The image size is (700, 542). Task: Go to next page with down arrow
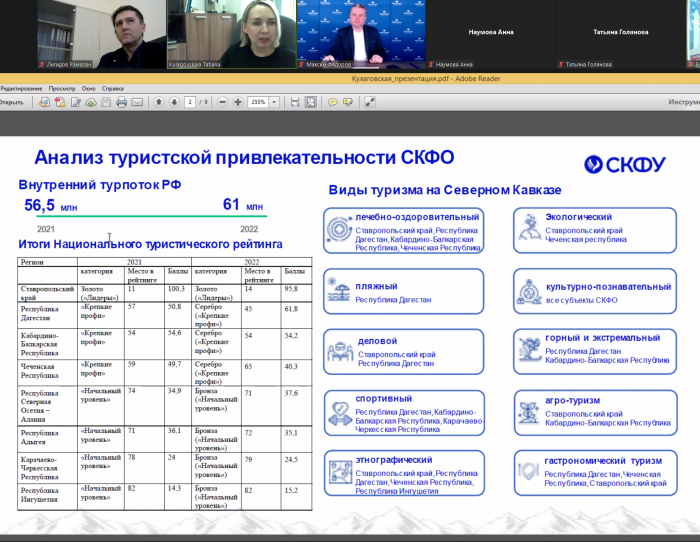click(174, 102)
